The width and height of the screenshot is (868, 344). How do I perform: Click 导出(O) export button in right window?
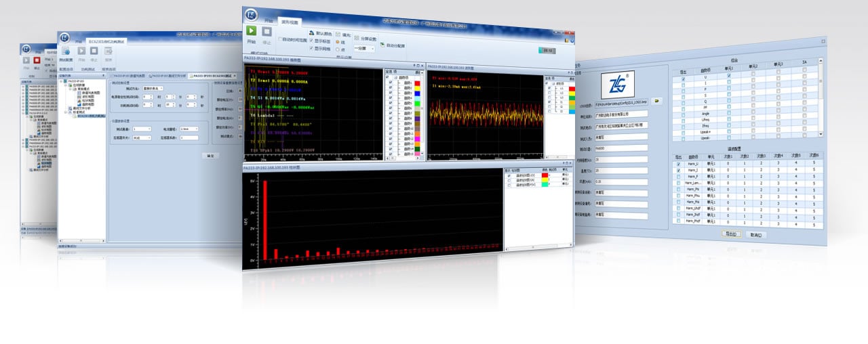coord(732,233)
